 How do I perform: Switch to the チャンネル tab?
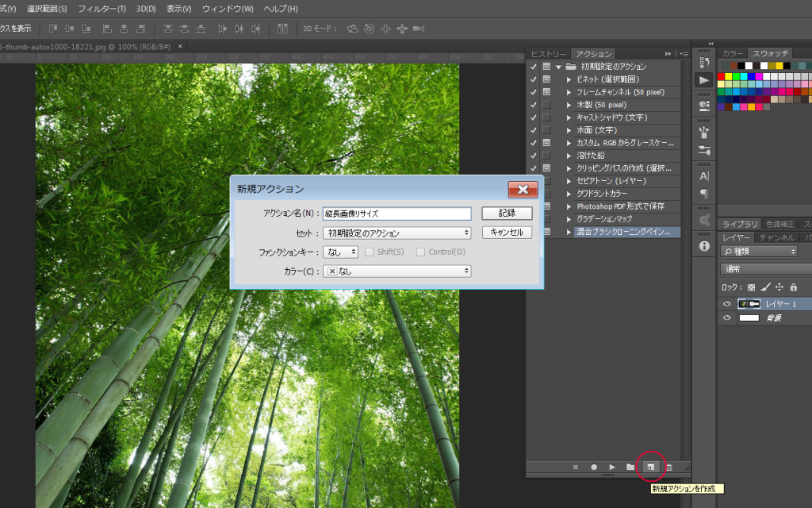[777, 237]
